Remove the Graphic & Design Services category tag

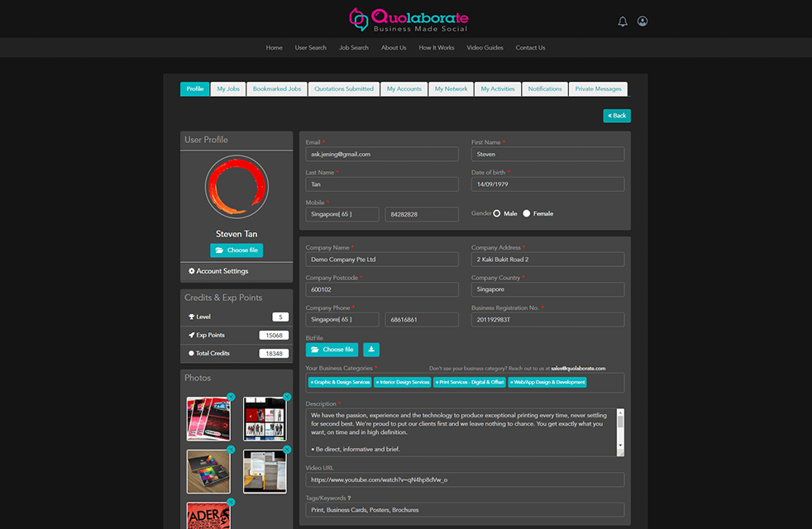pos(312,383)
